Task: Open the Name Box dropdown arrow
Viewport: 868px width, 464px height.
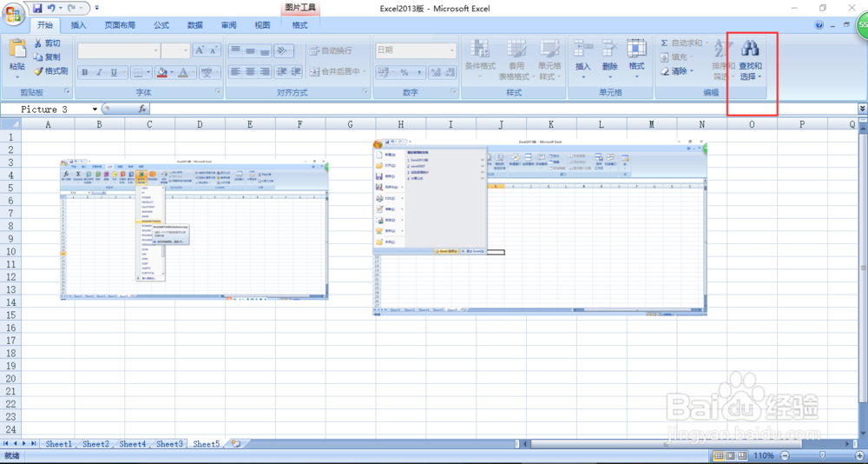Action: pos(95,109)
